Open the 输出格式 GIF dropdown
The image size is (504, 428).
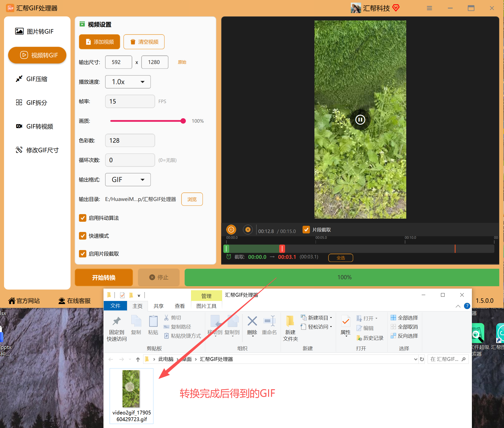pyautogui.click(x=128, y=180)
